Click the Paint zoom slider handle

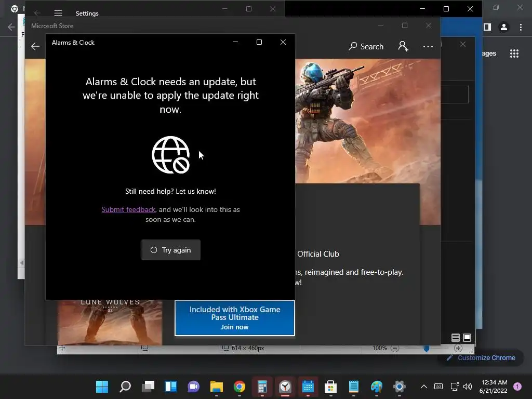coord(427,349)
